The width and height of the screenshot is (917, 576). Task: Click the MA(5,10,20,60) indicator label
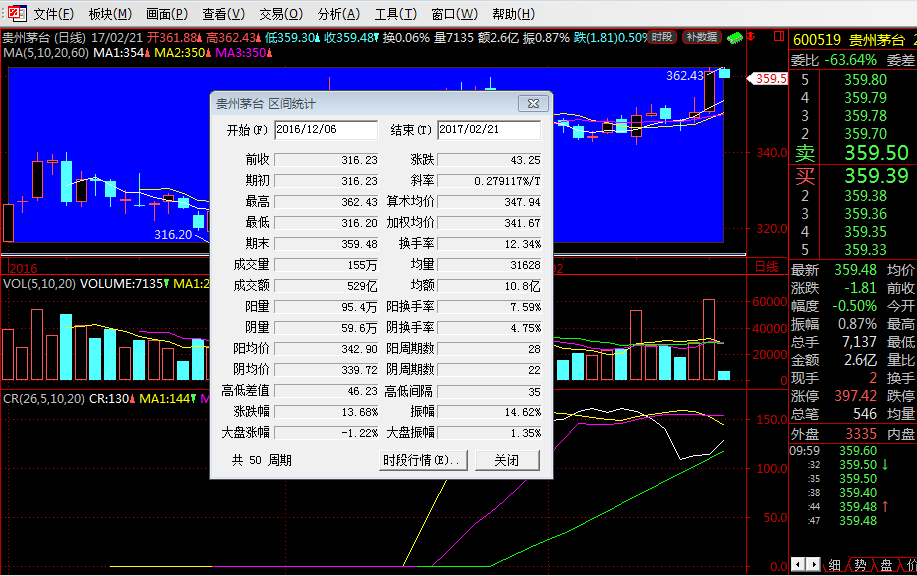coord(46,53)
